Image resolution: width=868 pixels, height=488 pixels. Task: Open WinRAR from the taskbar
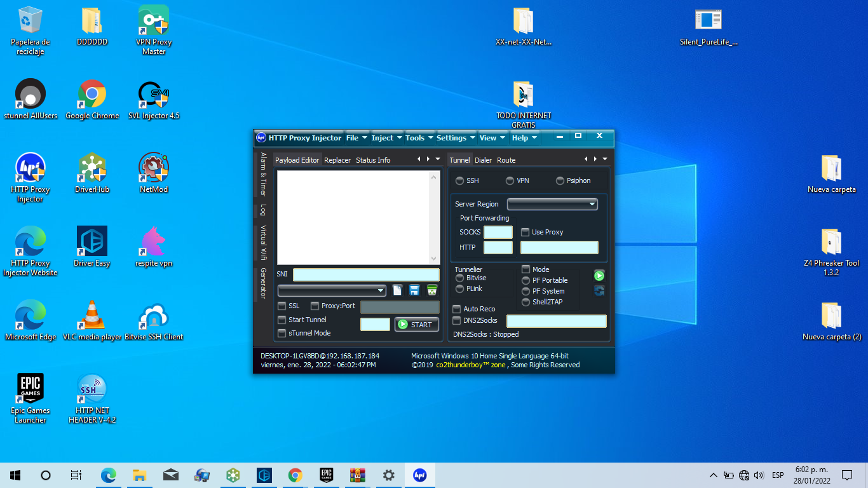click(358, 475)
